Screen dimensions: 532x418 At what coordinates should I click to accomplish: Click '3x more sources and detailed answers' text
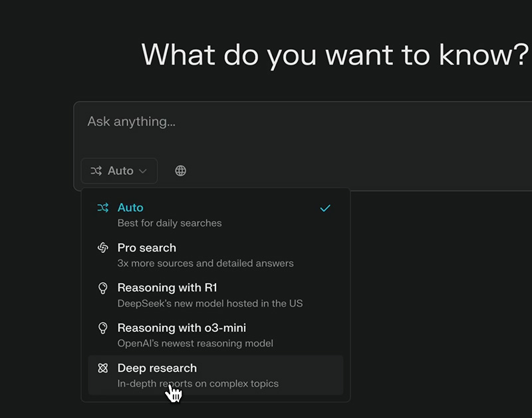pos(205,263)
